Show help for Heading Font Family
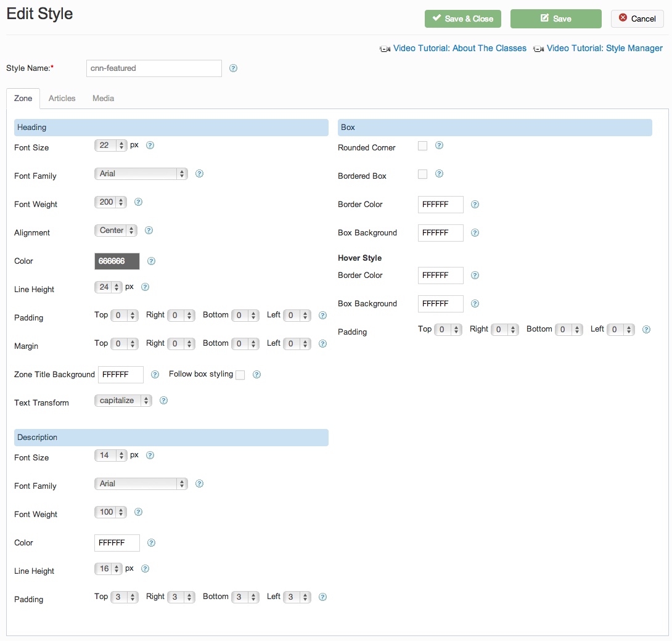This screenshot has width=672, height=641. [199, 174]
